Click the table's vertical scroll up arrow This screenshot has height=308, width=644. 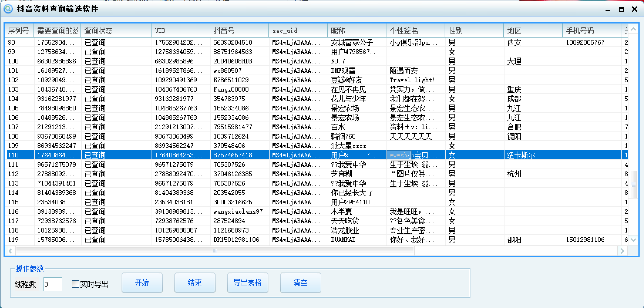point(633,29)
